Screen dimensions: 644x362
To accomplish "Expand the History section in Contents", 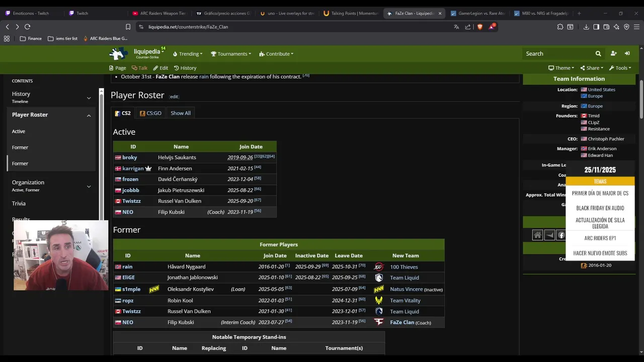I will coord(89,98).
